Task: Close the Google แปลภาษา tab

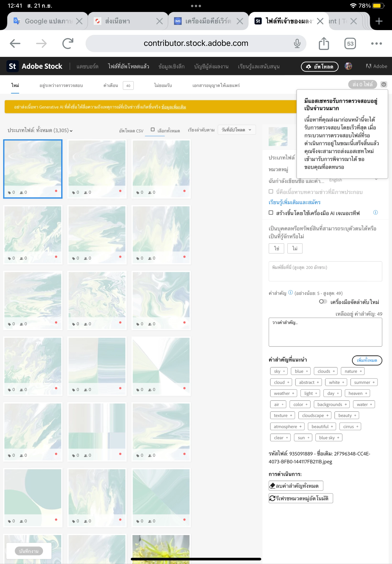Action: tap(79, 21)
